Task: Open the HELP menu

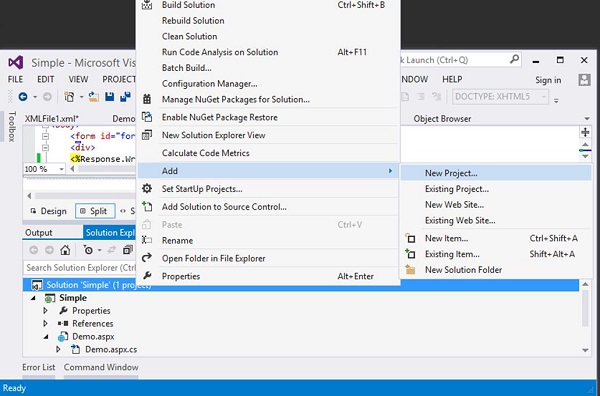Action: coord(452,79)
